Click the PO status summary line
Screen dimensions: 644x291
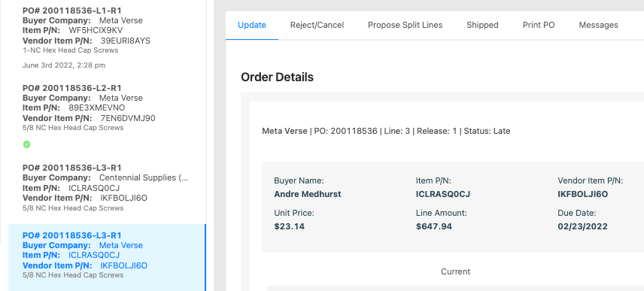tap(386, 132)
